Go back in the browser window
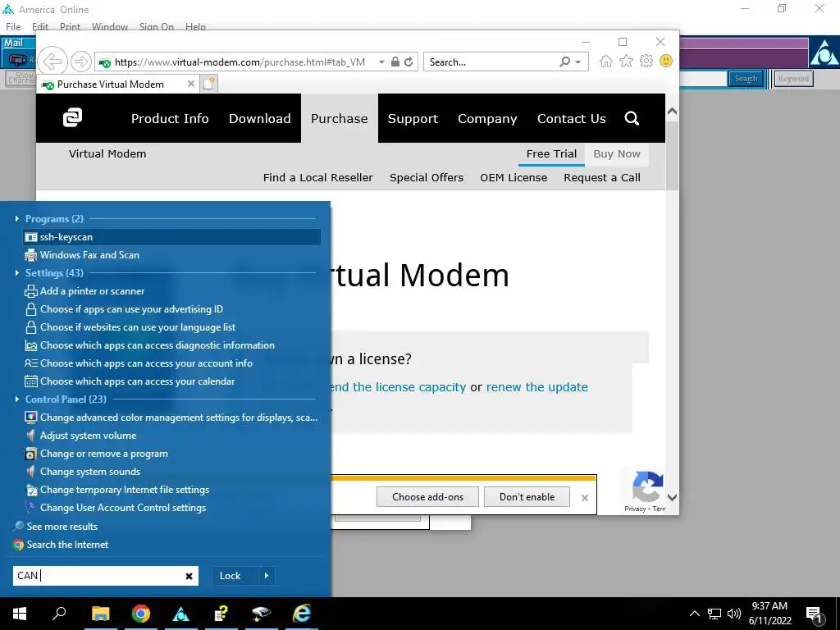The width and height of the screenshot is (840, 630). pos(52,62)
